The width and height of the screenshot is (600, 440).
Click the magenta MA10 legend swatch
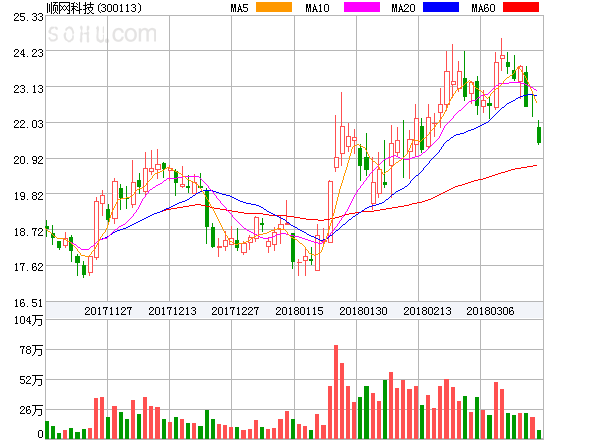[x=362, y=7]
